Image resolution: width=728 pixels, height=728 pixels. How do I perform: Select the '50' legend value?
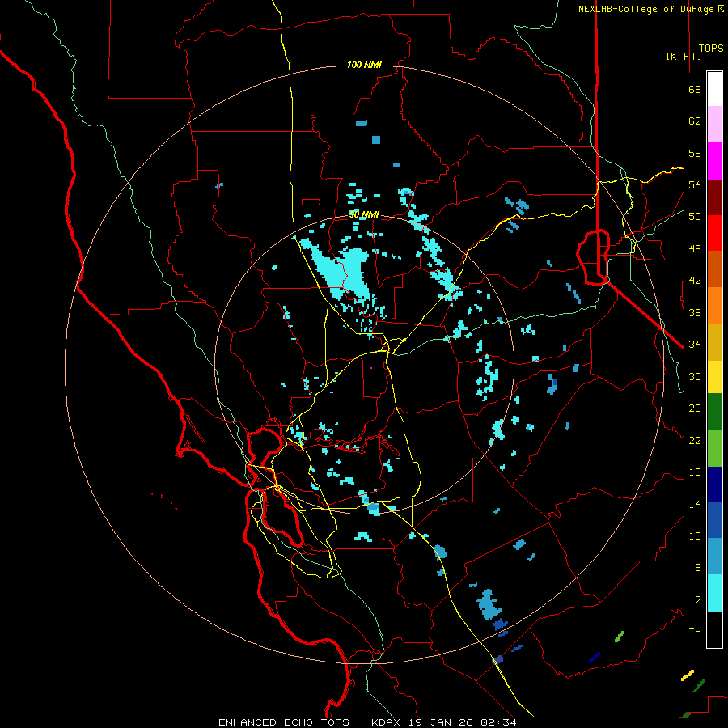pyautogui.click(x=695, y=217)
